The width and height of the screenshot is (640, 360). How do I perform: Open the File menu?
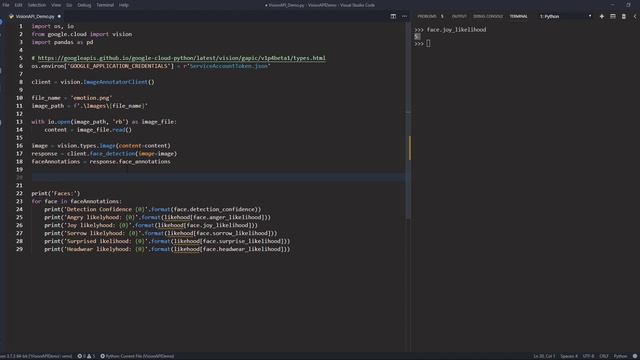6,5
